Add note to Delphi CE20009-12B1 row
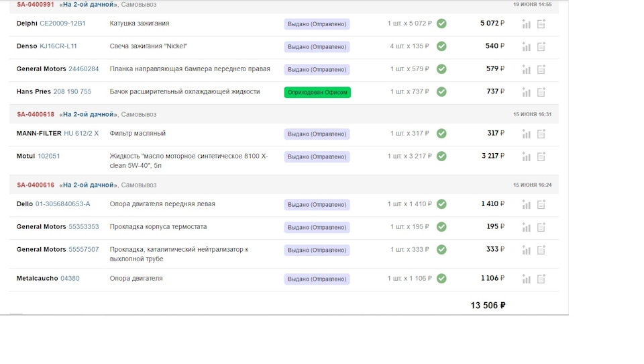 541,24
